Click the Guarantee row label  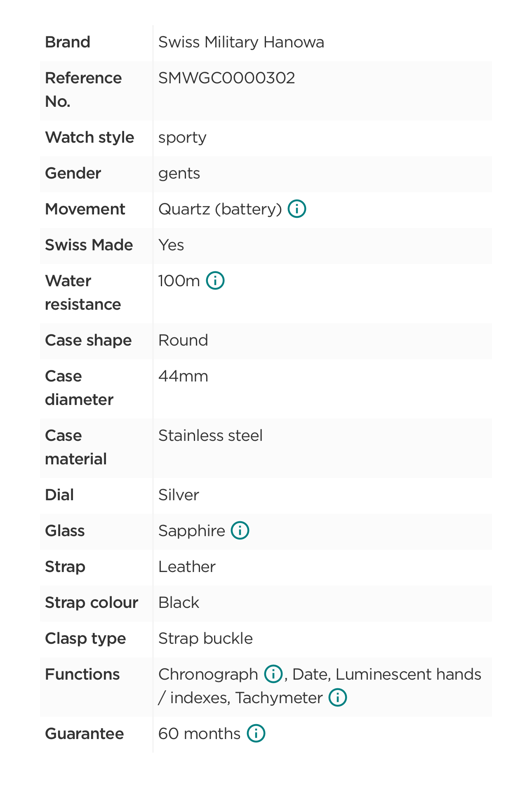point(84,734)
